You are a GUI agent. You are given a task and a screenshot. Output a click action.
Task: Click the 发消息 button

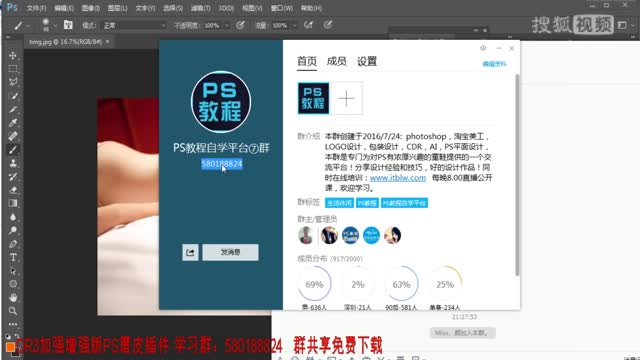tap(231, 252)
